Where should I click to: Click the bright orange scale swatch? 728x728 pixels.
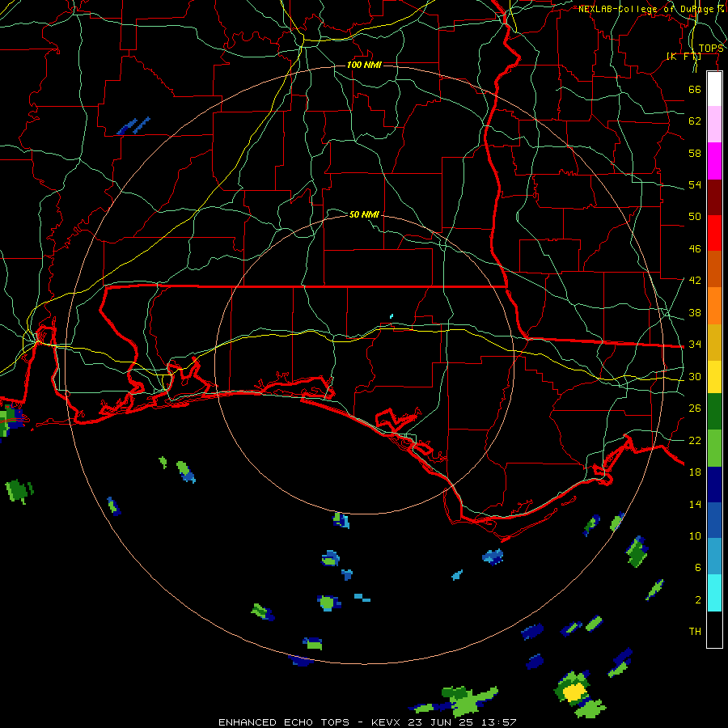click(714, 306)
